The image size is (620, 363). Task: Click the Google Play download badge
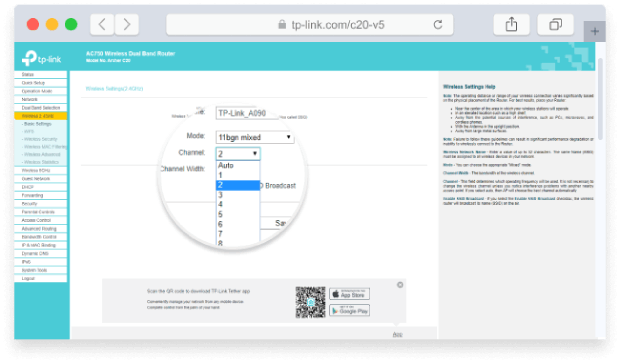[350, 311]
